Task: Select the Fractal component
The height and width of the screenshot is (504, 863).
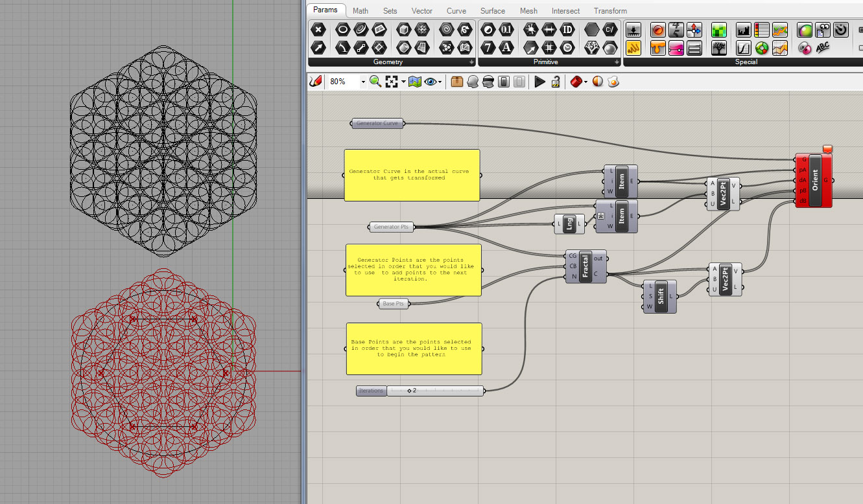Action: (x=585, y=266)
